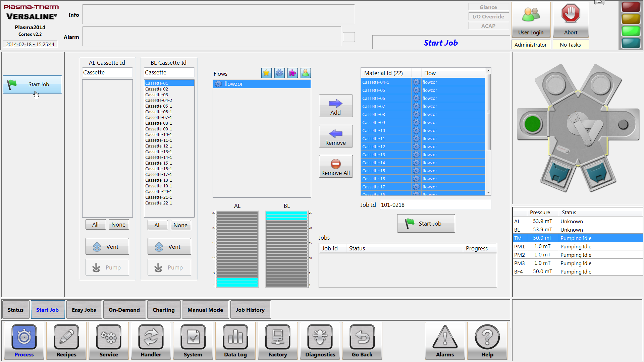
Task: Click the yellow star Flows icon
Action: [266, 73]
